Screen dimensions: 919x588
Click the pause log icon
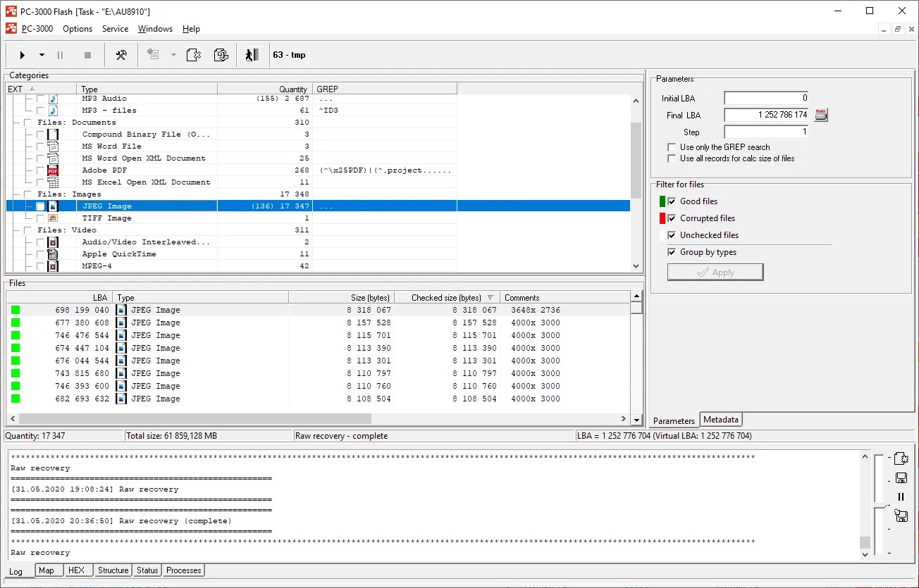[x=901, y=496]
